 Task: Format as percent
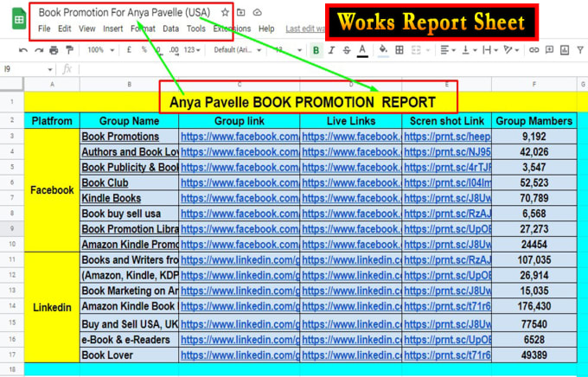point(144,50)
